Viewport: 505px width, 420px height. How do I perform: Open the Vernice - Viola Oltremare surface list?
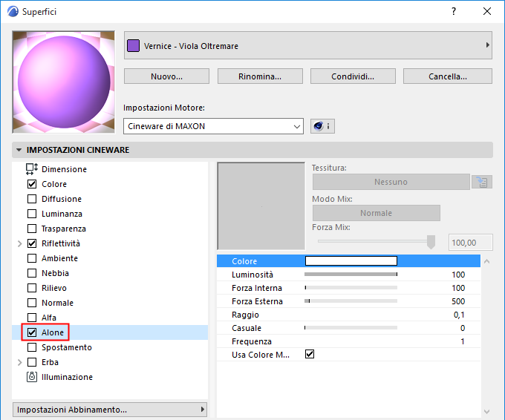point(308,45)
